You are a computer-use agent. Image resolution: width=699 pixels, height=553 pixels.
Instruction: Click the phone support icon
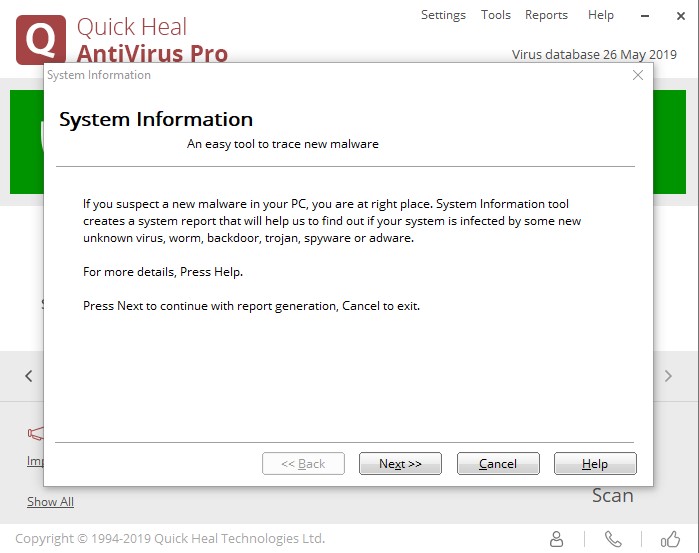tap(613, 539)
